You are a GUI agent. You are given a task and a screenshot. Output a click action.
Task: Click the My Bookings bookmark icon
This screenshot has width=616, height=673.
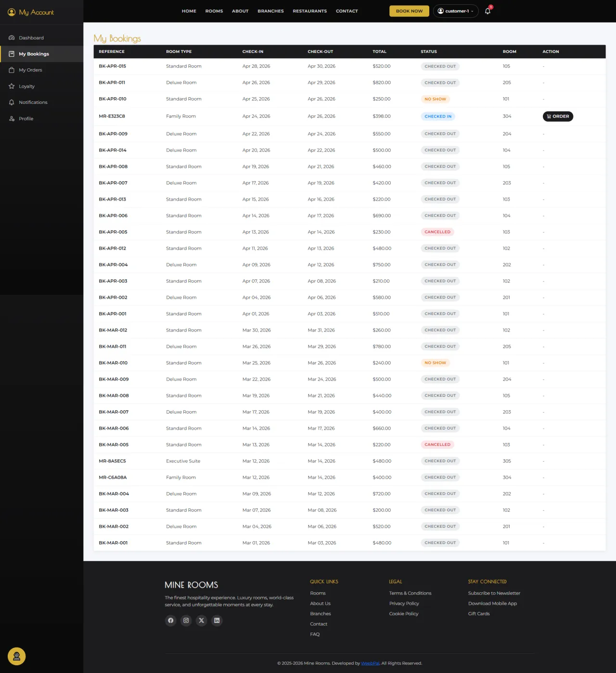click(x=12, y=54)
